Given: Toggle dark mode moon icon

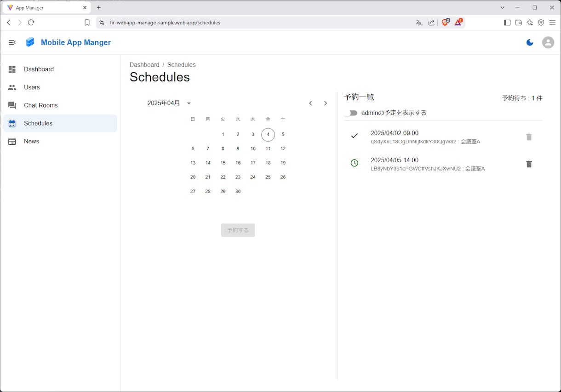Looking at the screenshot, I should (530, 42).
